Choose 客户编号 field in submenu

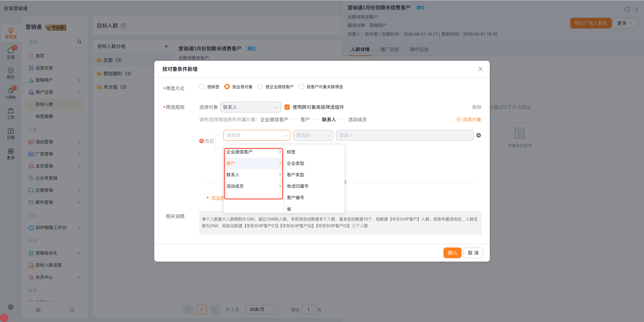[314, 198]
